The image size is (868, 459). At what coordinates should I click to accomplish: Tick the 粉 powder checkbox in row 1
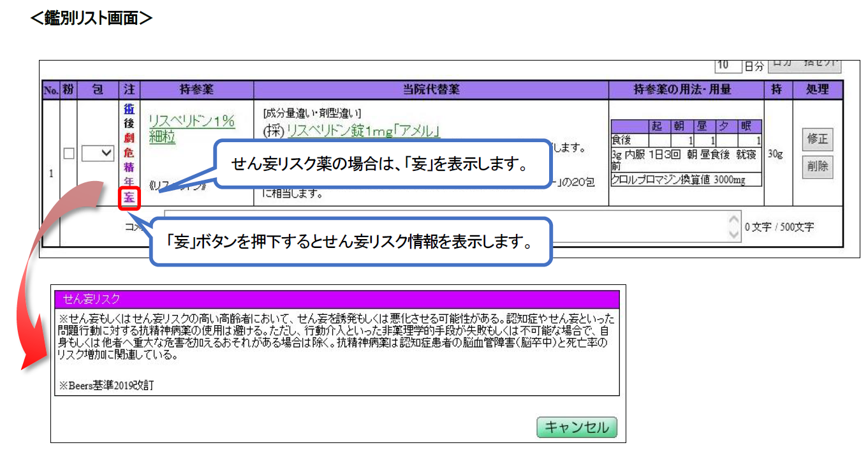coord(69,153)
